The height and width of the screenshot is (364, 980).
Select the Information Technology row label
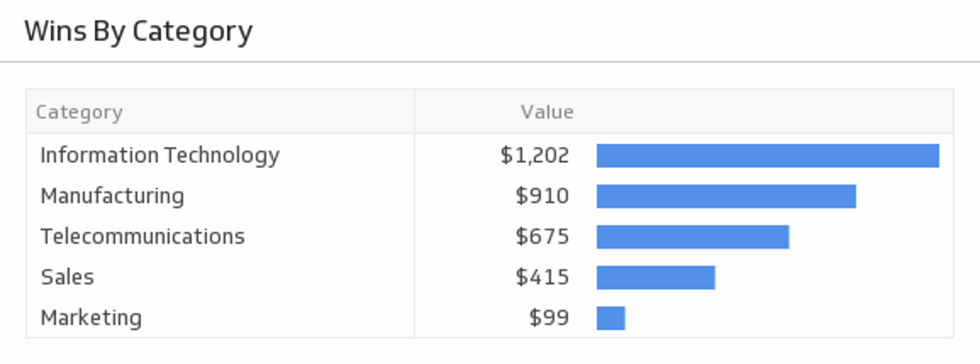[160, 155]
